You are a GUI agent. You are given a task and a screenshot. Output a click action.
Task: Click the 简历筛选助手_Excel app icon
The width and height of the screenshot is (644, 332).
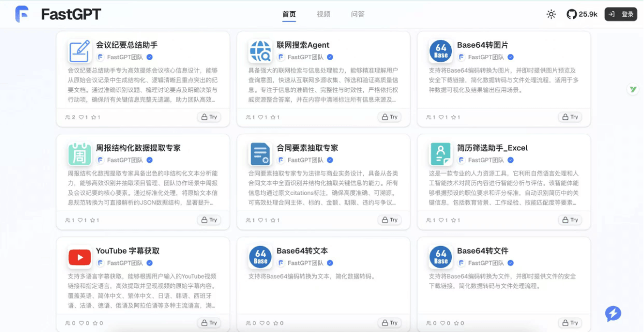(441, 154)
